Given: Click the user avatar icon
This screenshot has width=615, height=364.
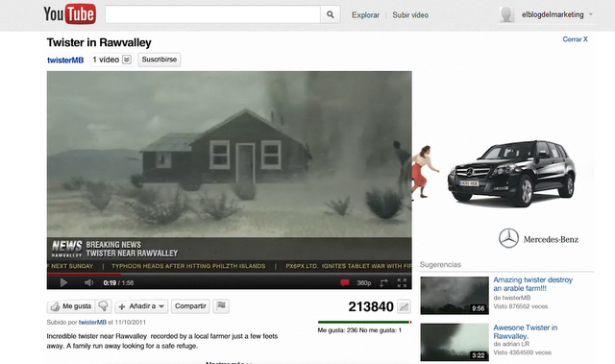Looking at the screenshot, I should pyautogui.click(x=506, y=14).
